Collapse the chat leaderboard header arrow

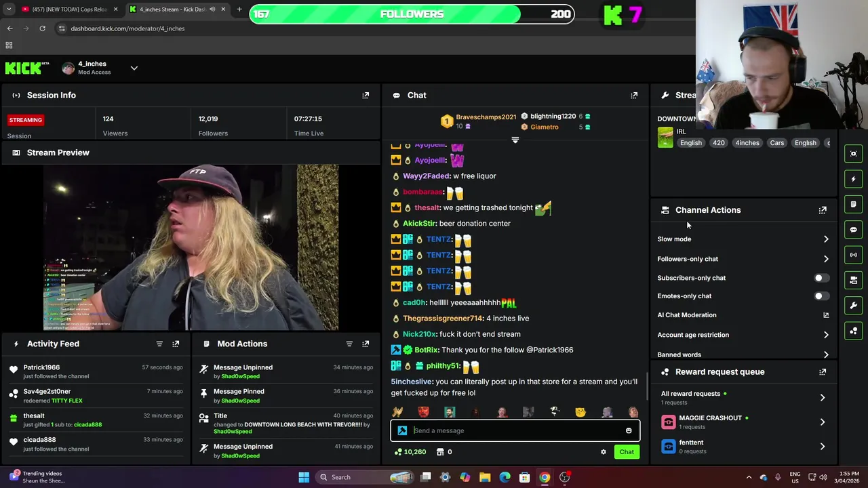point(515,140)
